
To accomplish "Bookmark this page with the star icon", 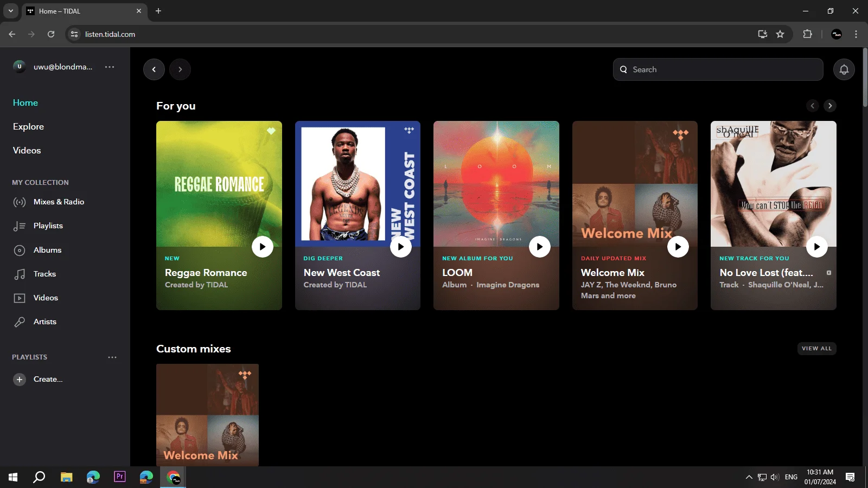I will coord(780,34).
